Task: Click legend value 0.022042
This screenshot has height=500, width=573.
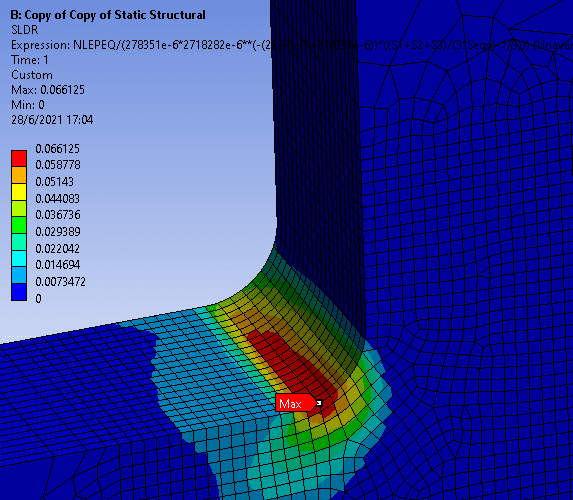Action: pyautogui.click(x=57, y=249)
